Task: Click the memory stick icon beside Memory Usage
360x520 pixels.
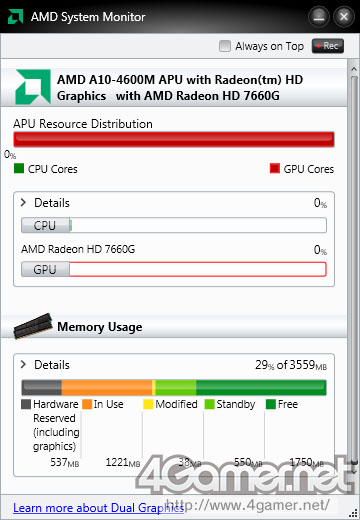Action: (x=33, y=326)
